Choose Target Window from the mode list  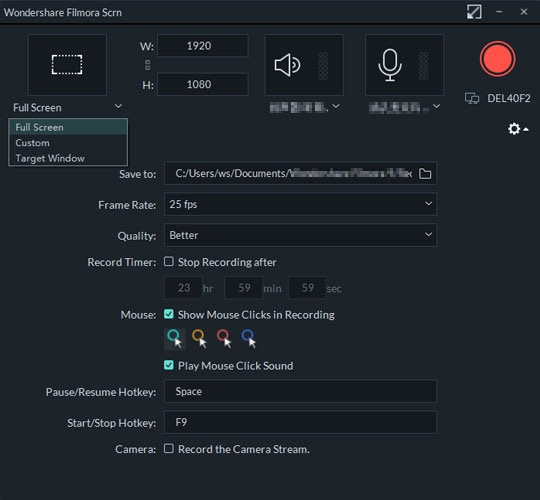68,158
